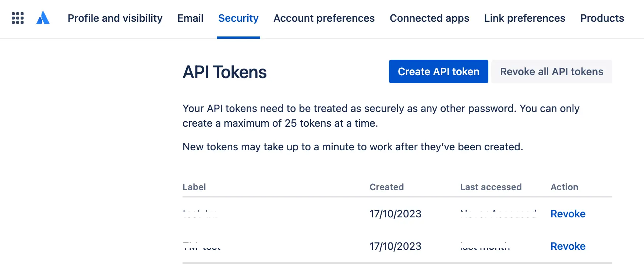Select the Security tab
Screen dimensions: 644x280
238,18
